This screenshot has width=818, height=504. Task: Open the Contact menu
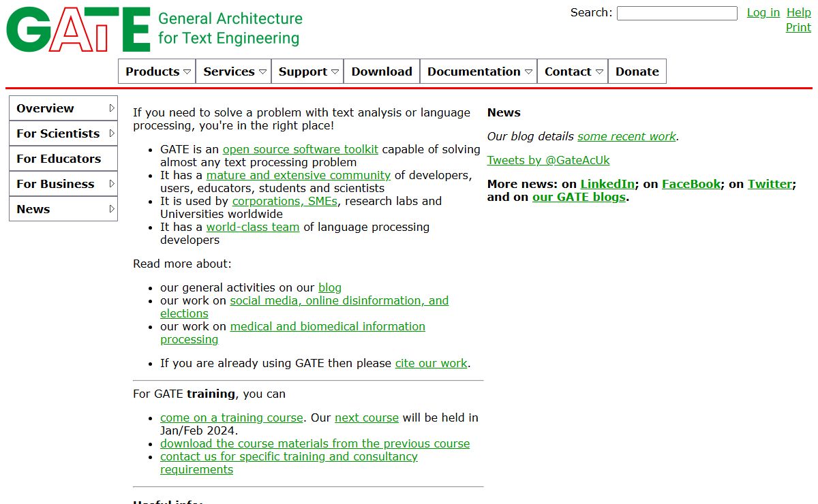click(573, 72)
